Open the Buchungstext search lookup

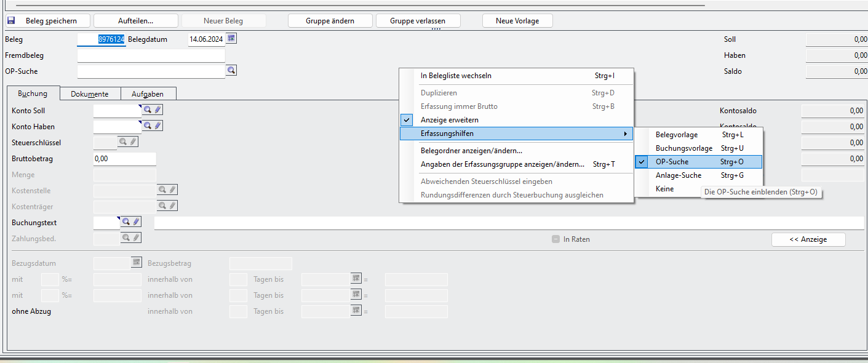coord(125,221)
